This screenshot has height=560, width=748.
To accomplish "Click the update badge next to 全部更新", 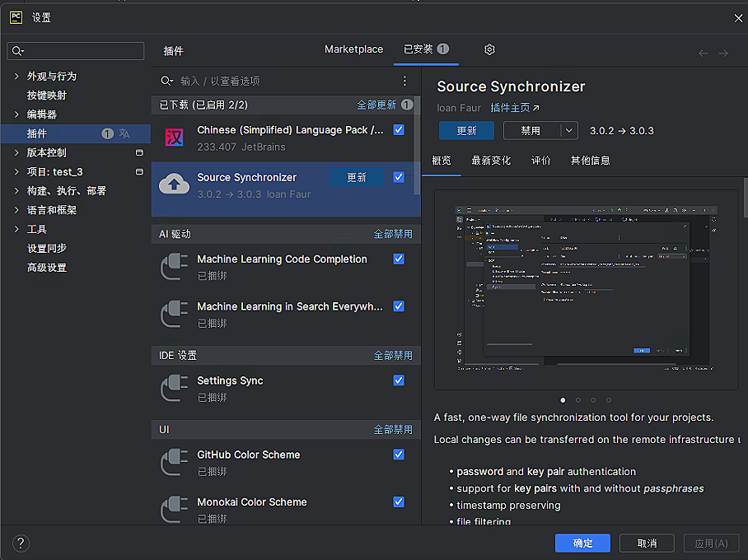I will 407,105.
